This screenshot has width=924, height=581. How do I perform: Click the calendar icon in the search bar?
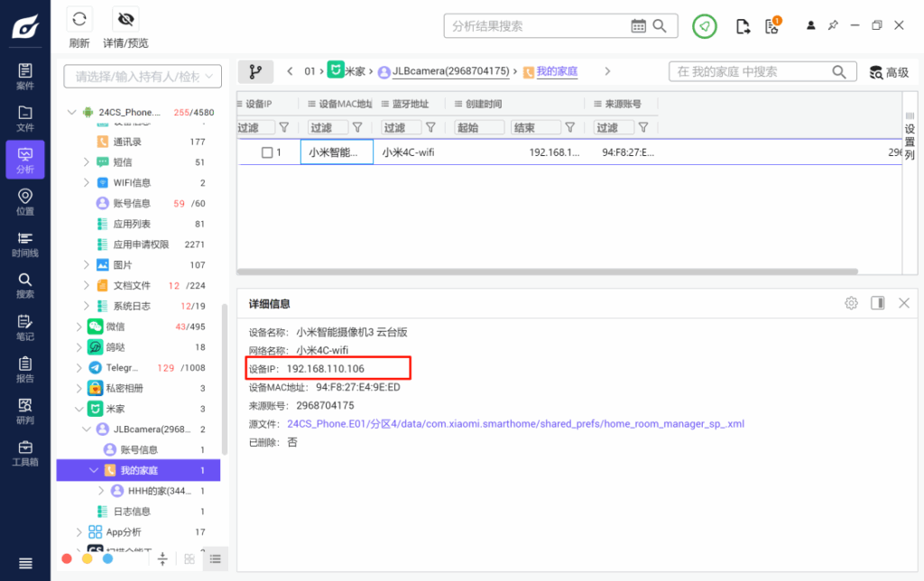(637, 26)
